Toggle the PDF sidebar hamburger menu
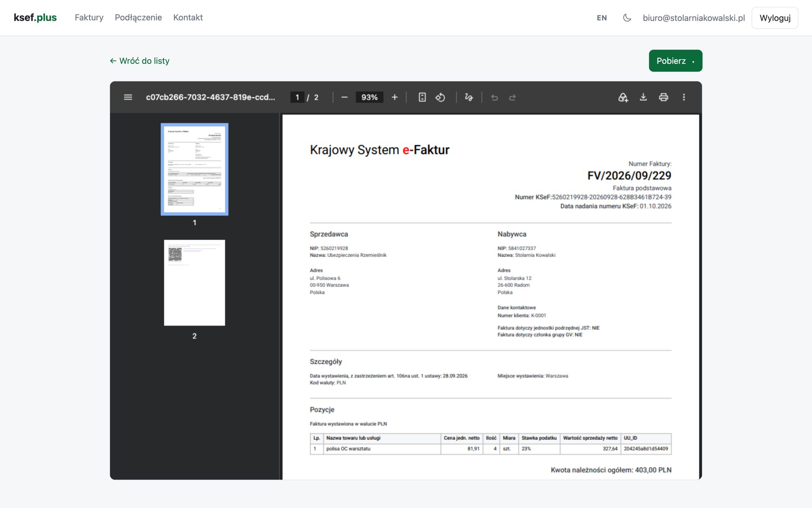Viewport: 812px width, 508px height. [128, 97]
